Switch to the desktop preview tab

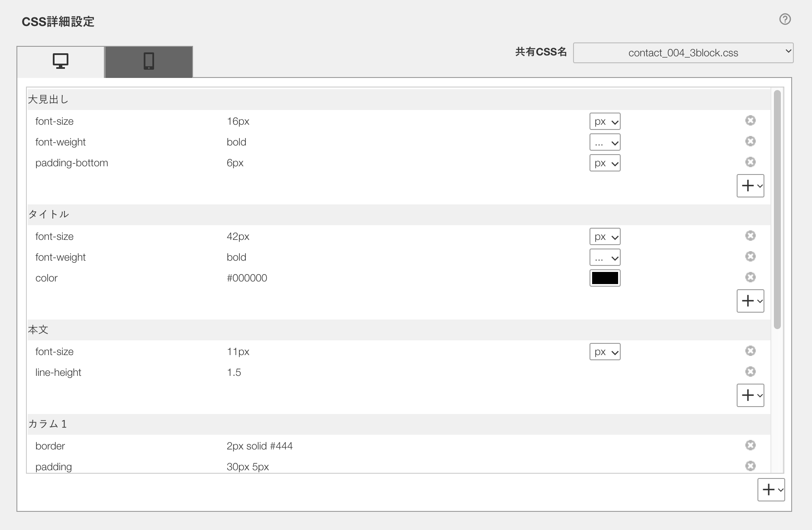coord(60,61)
